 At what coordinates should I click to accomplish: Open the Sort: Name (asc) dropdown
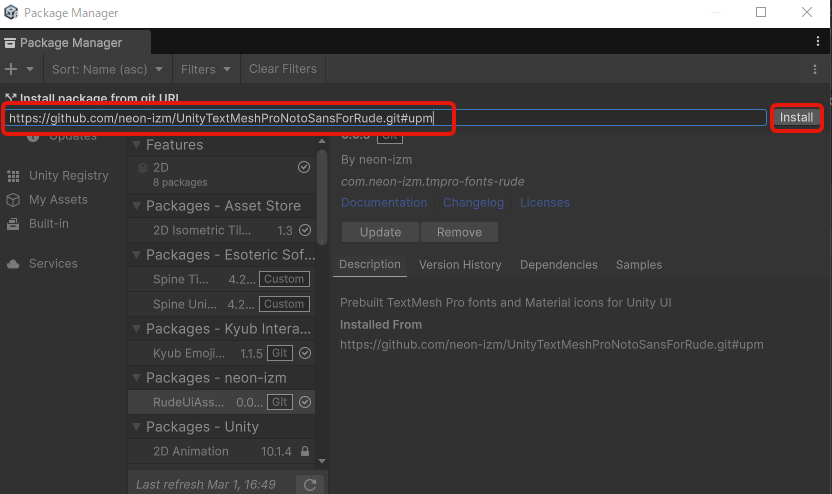[107, 69]
